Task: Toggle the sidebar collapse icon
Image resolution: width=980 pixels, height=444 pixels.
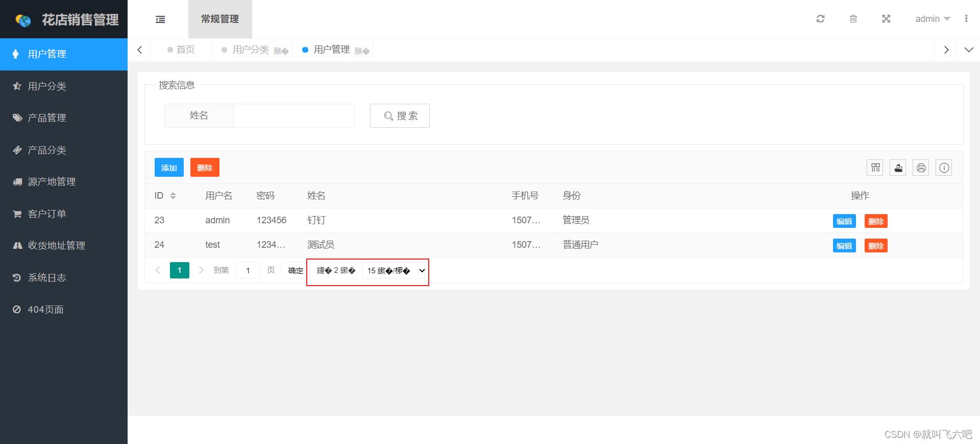Action: [160, 19]
